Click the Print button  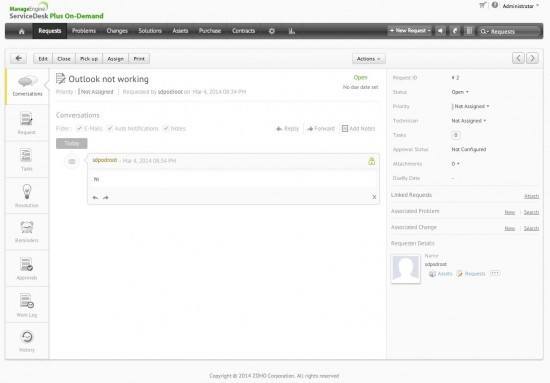click(x=139, y=59)
